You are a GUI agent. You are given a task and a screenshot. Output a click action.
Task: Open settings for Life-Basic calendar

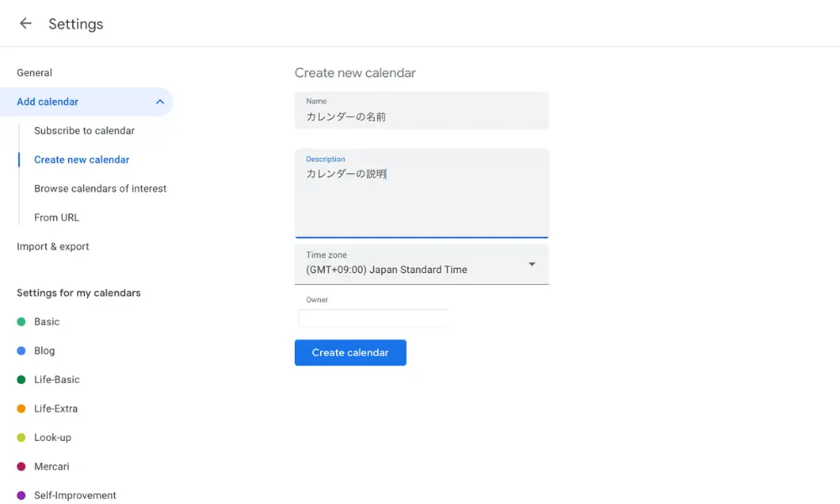click(57, 379)
